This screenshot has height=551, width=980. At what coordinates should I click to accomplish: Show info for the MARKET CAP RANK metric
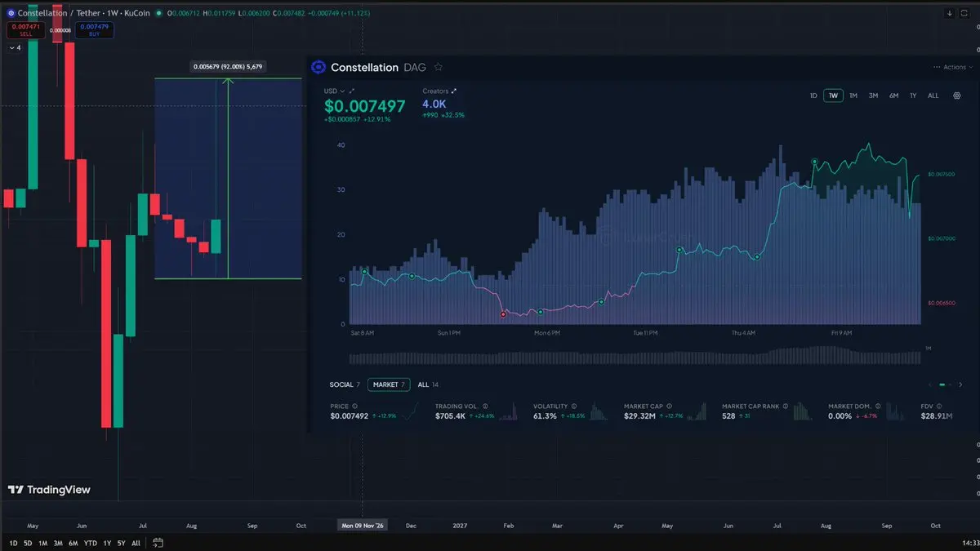pos(786,406)
